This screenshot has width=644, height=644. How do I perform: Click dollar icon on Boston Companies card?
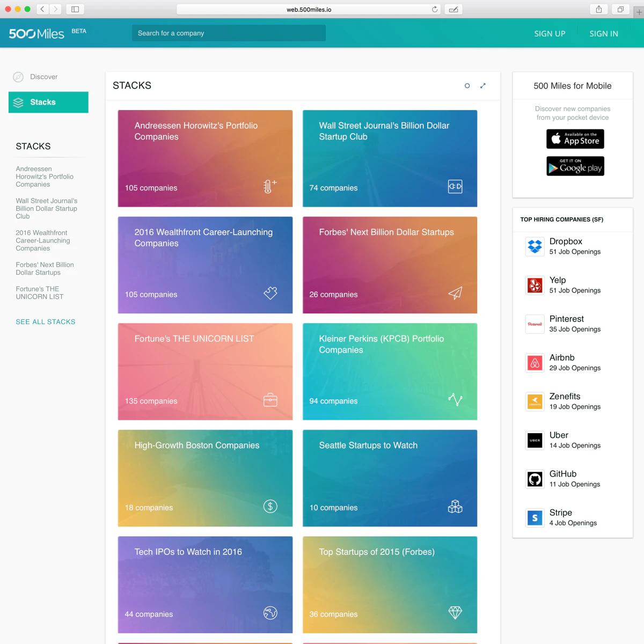pos(270,506)
